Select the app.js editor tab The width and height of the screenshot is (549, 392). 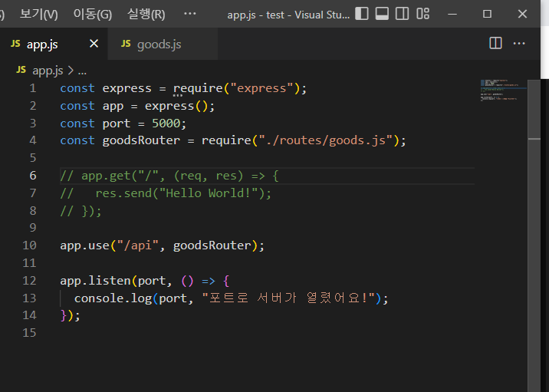54,44
